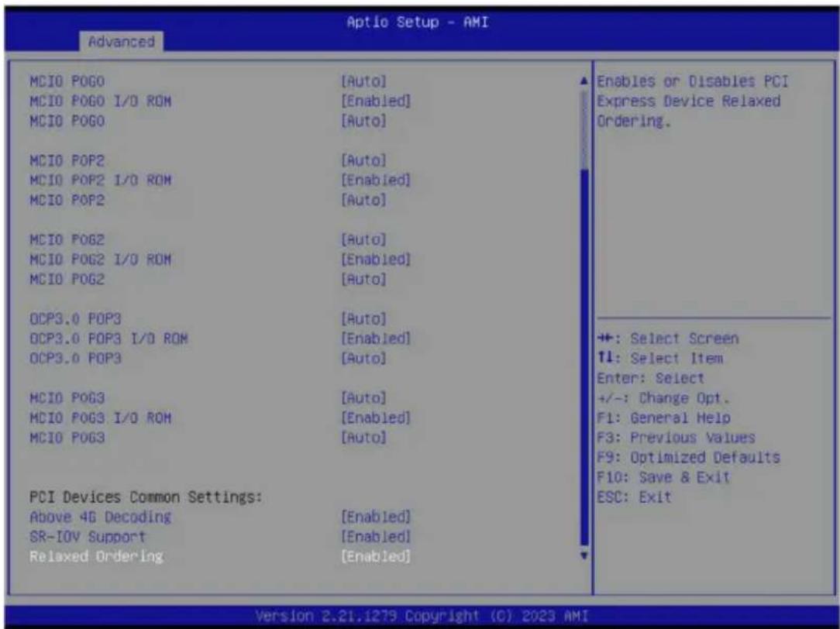Toggle the [Enabled] value of Relaxed Ordering

376,557
